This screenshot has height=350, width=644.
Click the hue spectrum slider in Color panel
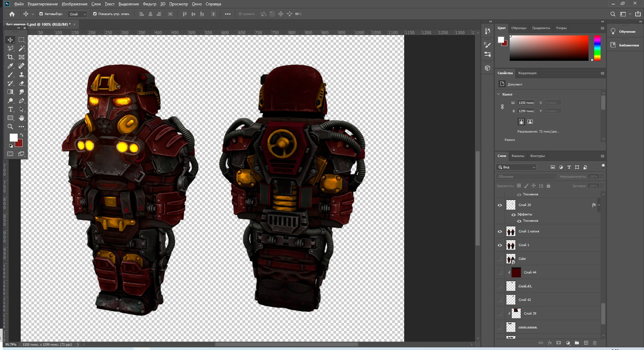597,48
